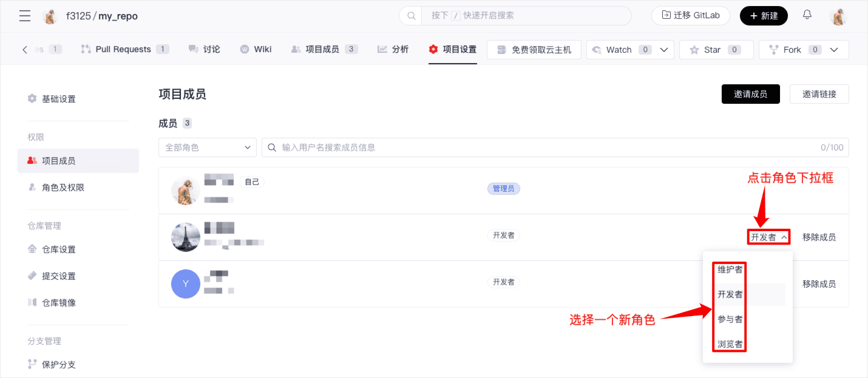Click the 邀请成员 button
The image size is (868, 378).
[750, 94]
